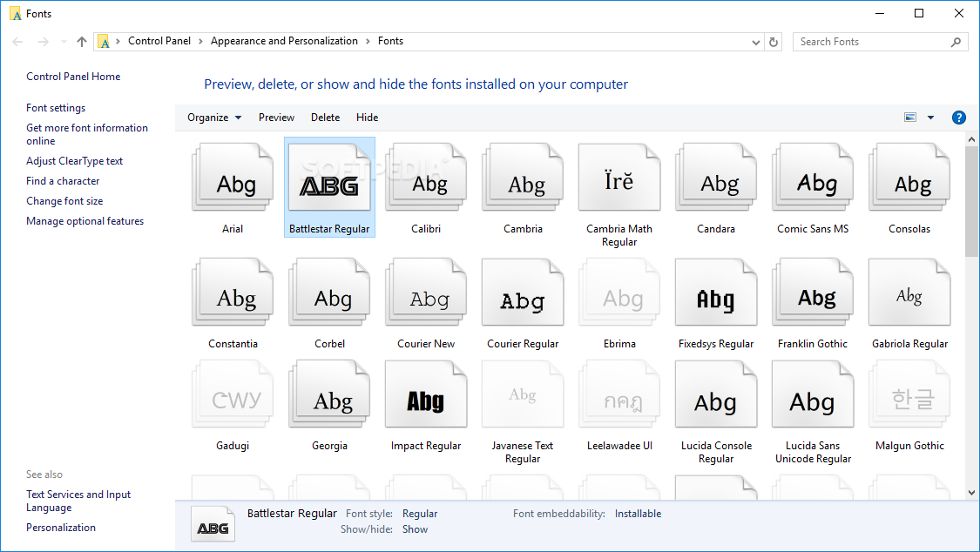The image size is (980, 552).
Task: Click the Show value next to Show/hide
Action: point(415,529)
